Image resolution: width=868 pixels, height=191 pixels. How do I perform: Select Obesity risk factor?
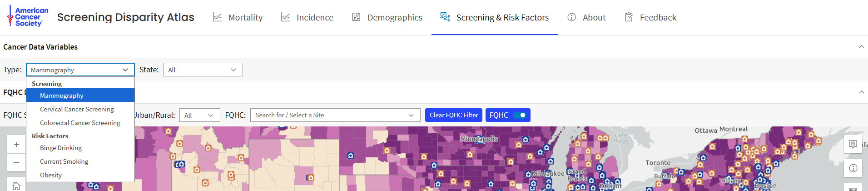(x=80, y=175)
